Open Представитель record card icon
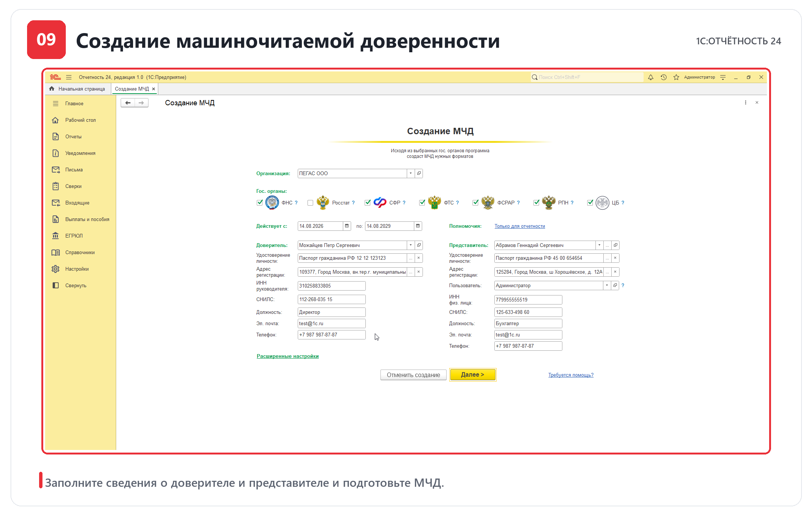 pos(615,245)
